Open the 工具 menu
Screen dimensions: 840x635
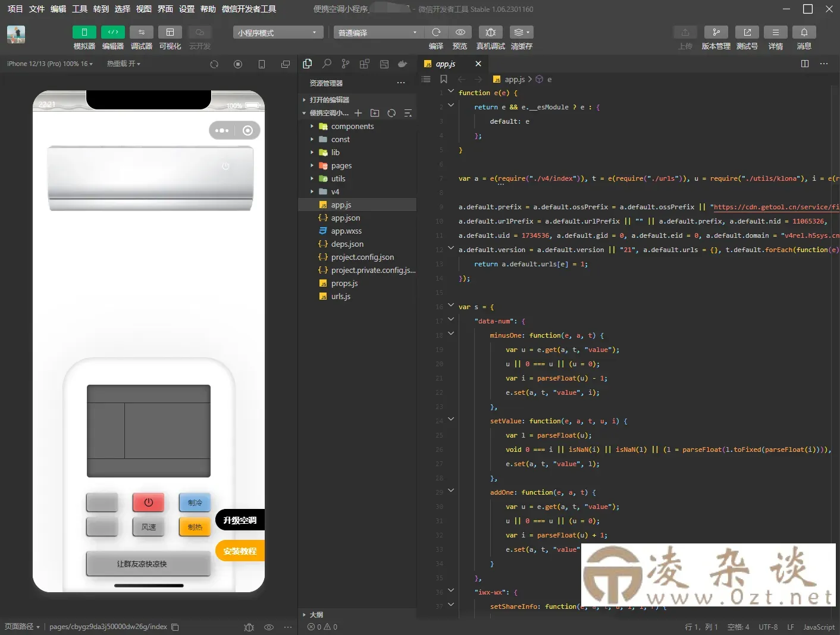(x=80, y=9)
